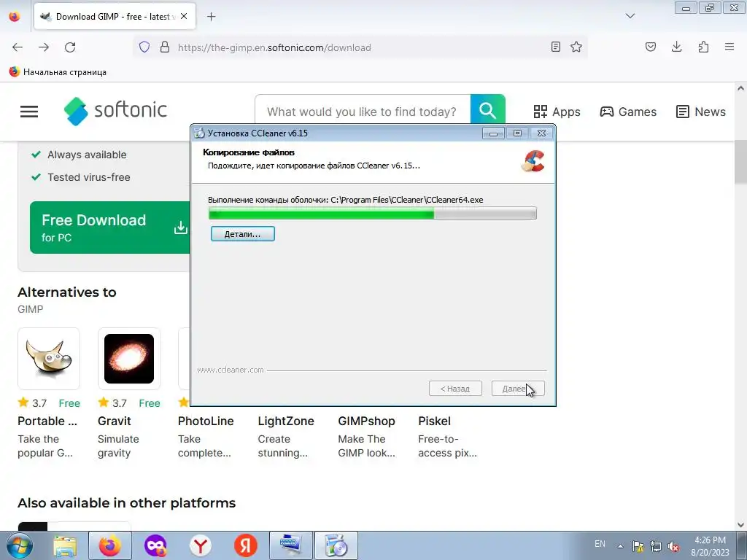Select the Download GIMP tab
Viewport: 747px width, 560px height.
[113, 17]
